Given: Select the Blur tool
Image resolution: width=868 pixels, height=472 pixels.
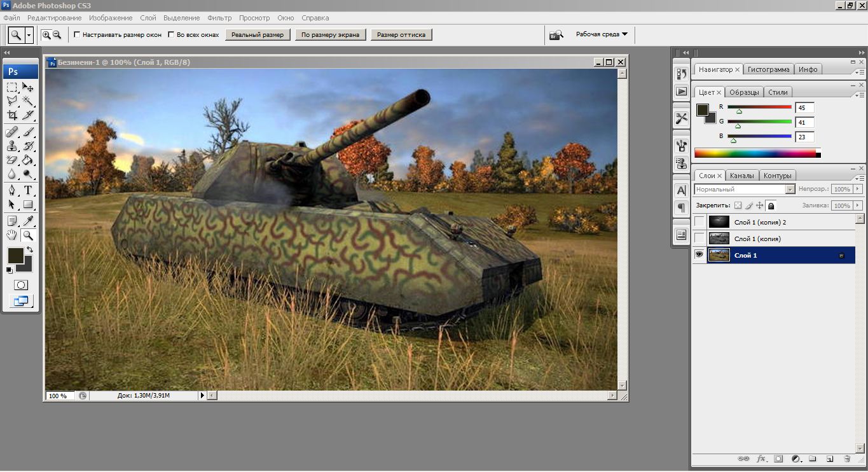Looking at the screenshot, I should pos(12,174).
